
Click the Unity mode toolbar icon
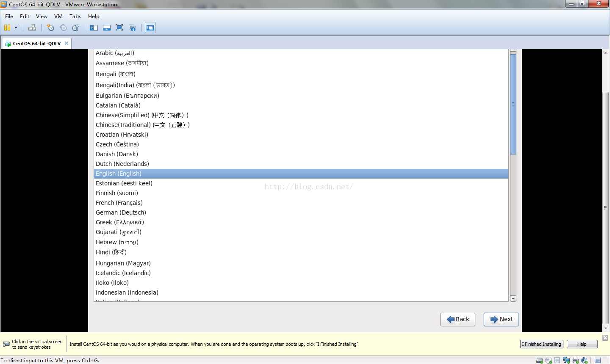pos(132,28)
